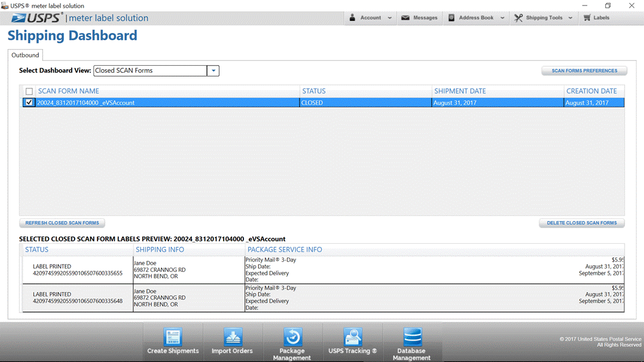
Task: Click Refresh Closed SCAN Forms button
Action: click(x=62, y=223)
